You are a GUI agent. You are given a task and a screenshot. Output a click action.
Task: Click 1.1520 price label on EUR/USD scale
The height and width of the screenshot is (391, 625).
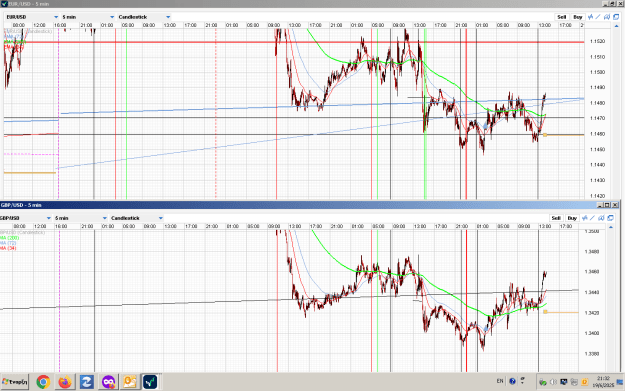click(597, 41)
